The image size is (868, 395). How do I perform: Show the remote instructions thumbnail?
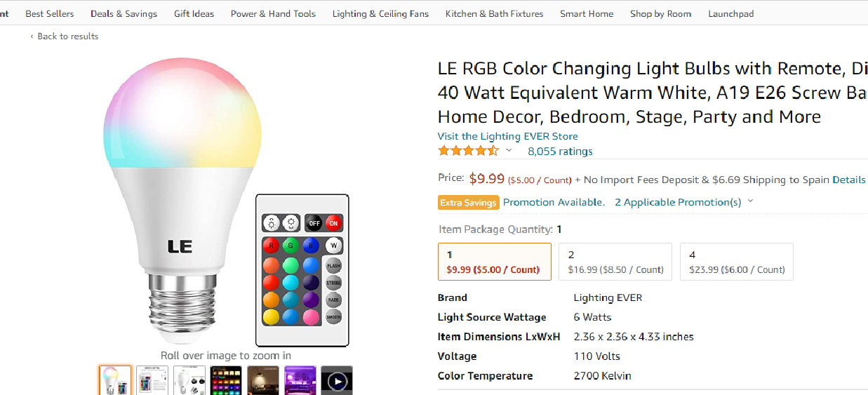152,380
